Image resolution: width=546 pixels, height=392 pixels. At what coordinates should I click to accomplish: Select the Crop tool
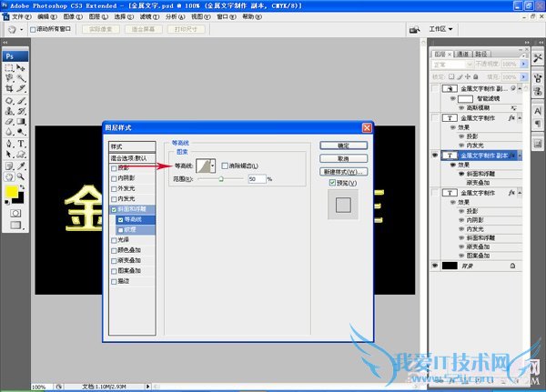pos(9,88)
